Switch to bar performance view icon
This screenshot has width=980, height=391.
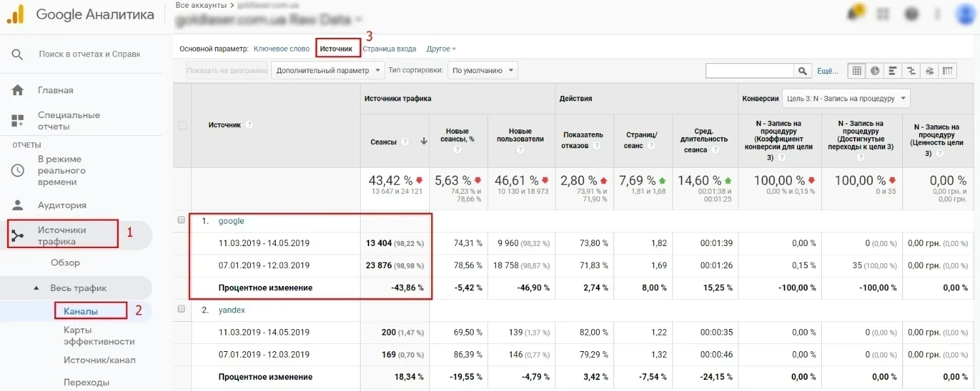892,70
